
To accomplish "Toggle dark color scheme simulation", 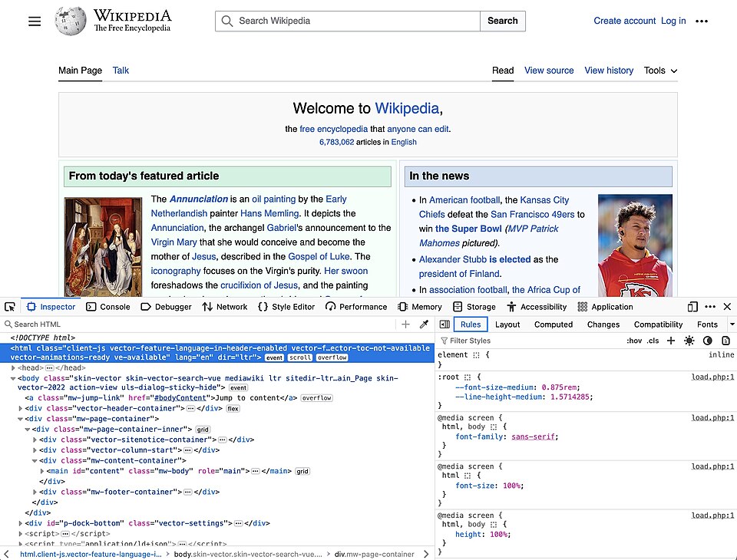I will click(x=707, y=341).
